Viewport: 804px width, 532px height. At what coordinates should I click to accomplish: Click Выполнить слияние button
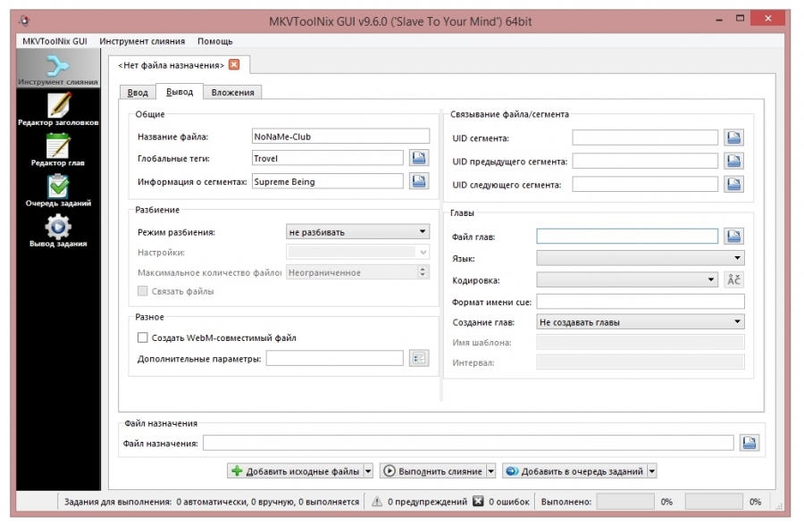(431, 471)
